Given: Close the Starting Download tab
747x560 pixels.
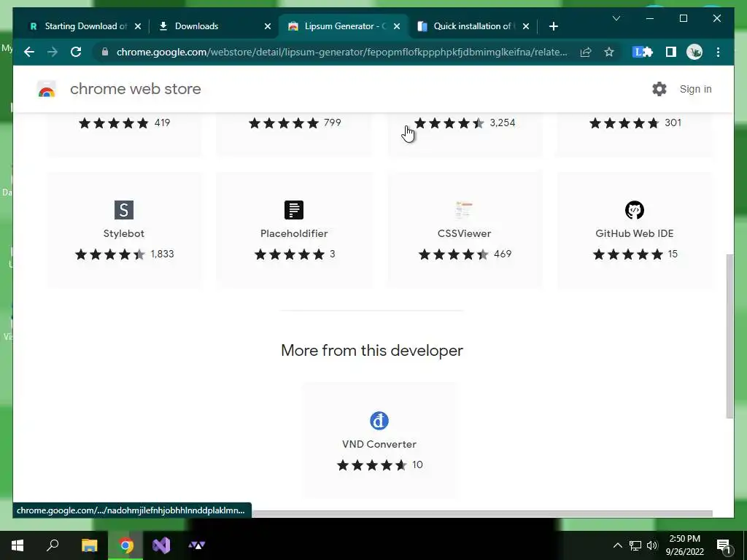Looking at the screenshot, I should coord(138,26).
